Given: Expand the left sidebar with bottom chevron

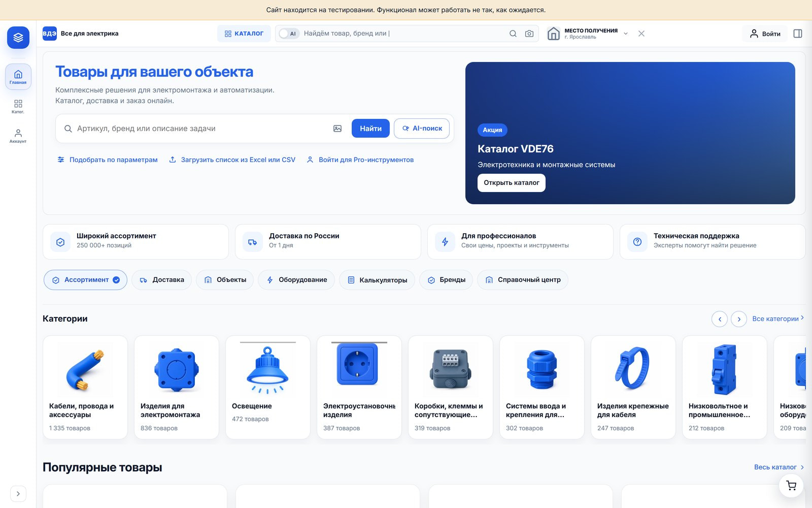Looking at the screenshot, I should pyautogui.click(x=18, y=494).
